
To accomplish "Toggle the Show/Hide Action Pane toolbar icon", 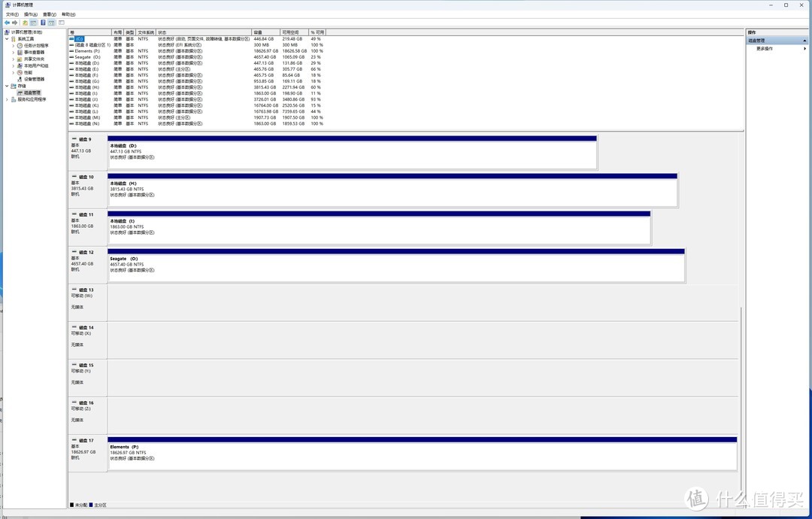I will [52, 23].
